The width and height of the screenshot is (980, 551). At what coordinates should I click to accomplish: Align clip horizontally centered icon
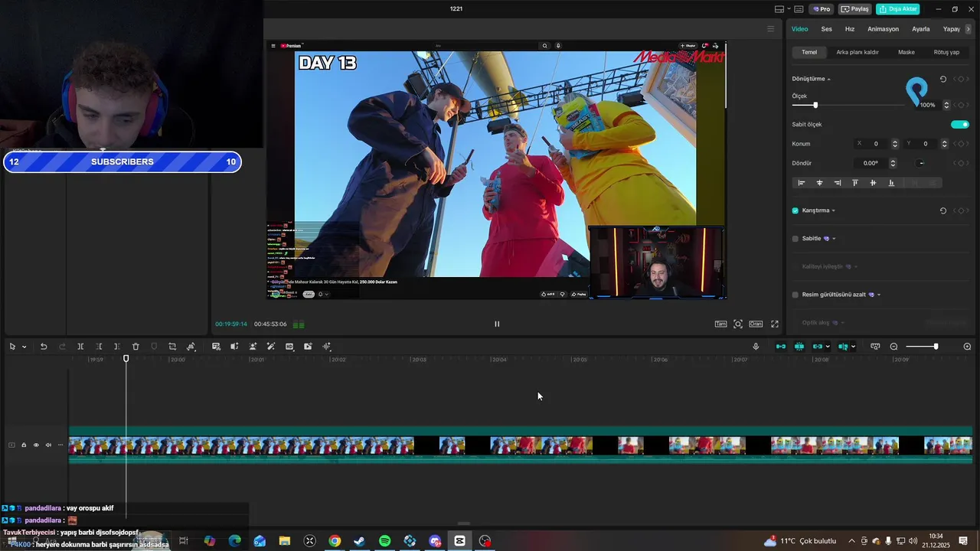[819, 183]
